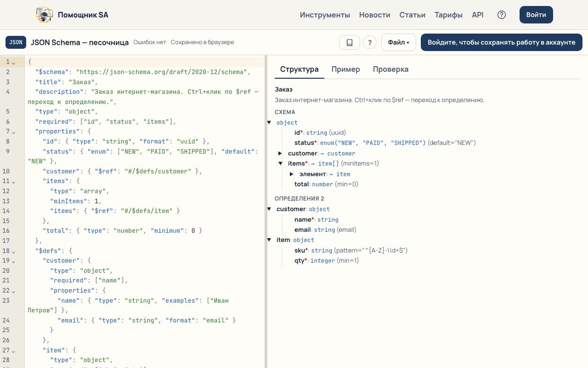Click the Помощник SA robot logo
The width and height of the screenshot is (588, 368).
pos(44,15)
